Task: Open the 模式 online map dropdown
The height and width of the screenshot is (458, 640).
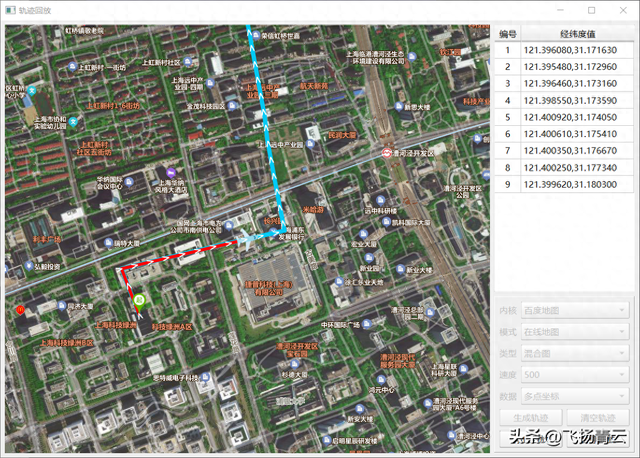Action: pos(575,332)
